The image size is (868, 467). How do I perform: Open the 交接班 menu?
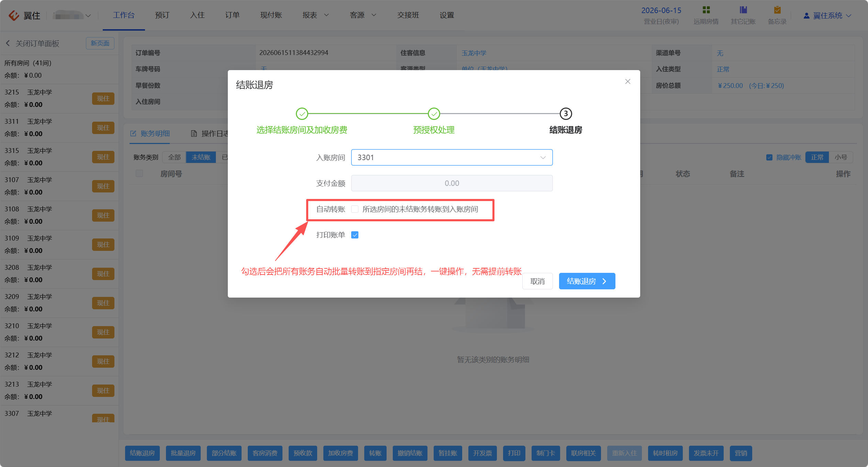click(408, 15)
